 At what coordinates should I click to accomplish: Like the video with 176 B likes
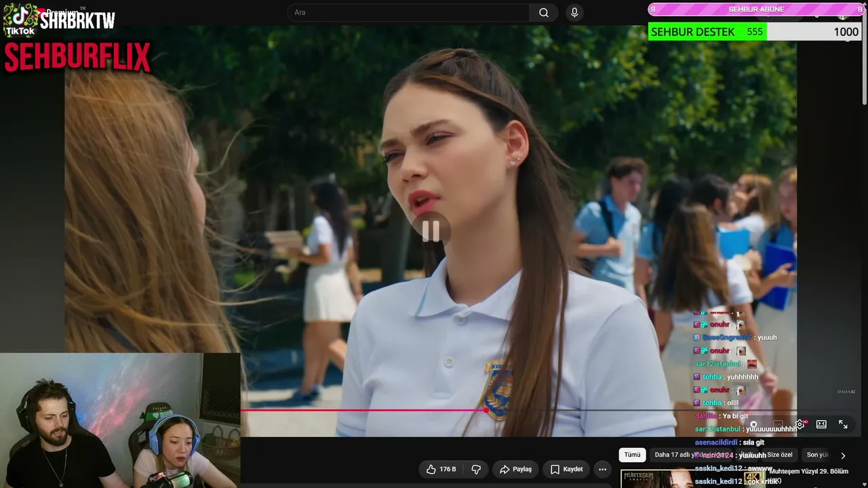point(441,469)
